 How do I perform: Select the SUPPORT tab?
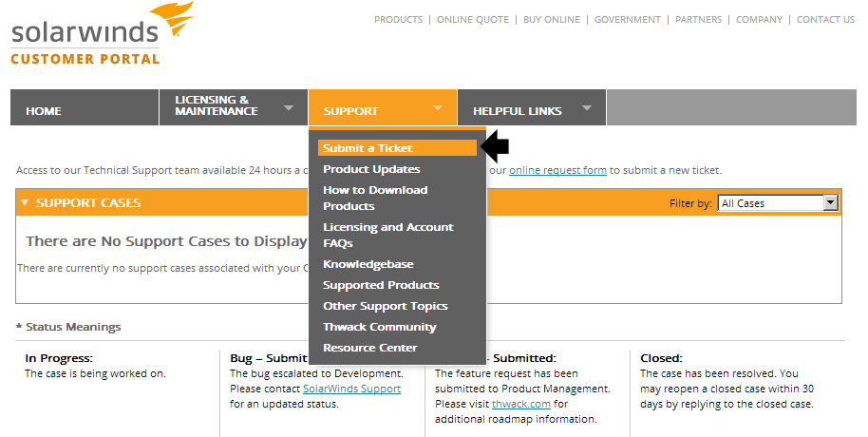point(383,107)
